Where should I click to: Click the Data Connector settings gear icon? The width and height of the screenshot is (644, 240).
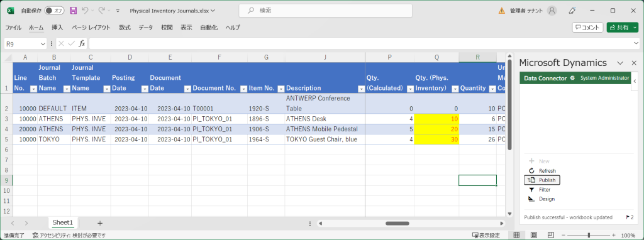572,78
